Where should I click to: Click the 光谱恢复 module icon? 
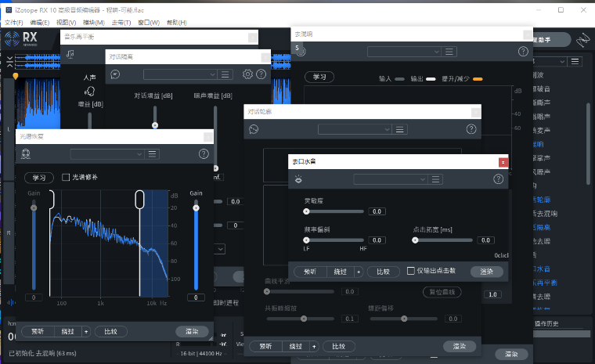tap(26, 154)
